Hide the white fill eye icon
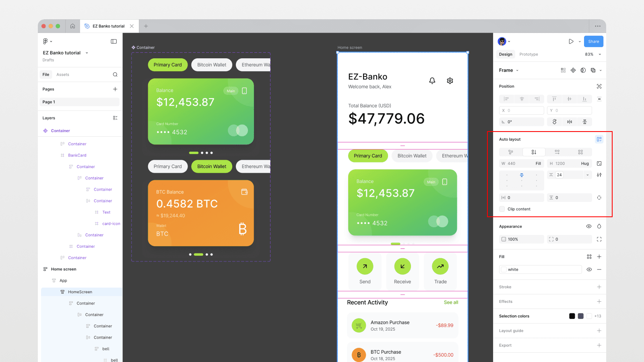644x362 pixels. [x=589, y=269]
